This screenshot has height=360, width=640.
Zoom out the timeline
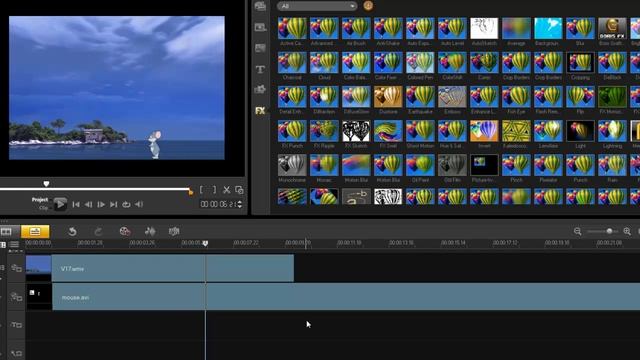578,231
